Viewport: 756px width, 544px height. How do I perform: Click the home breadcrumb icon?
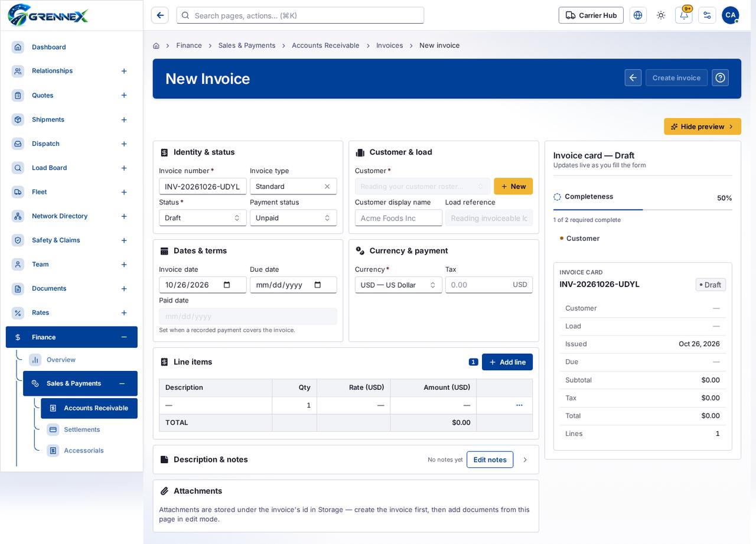pyautogui.click(x=156, y=45)
